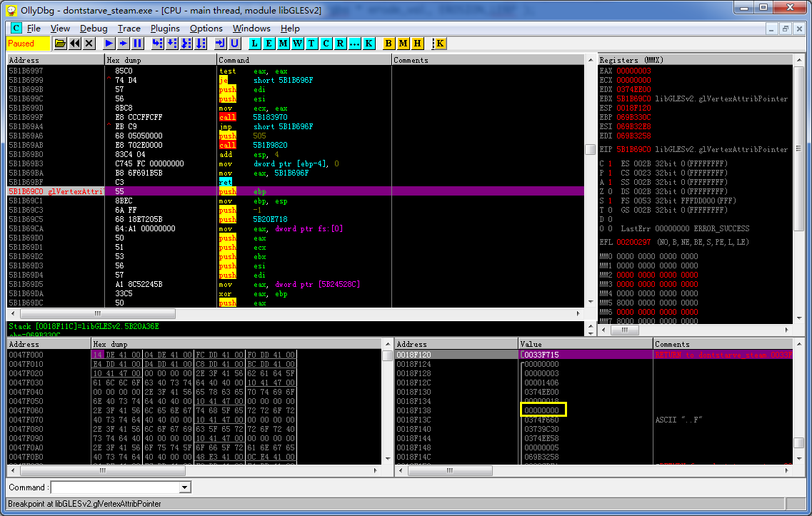
Task: Open the Debug menu
Action: click(x=94, y=29)
